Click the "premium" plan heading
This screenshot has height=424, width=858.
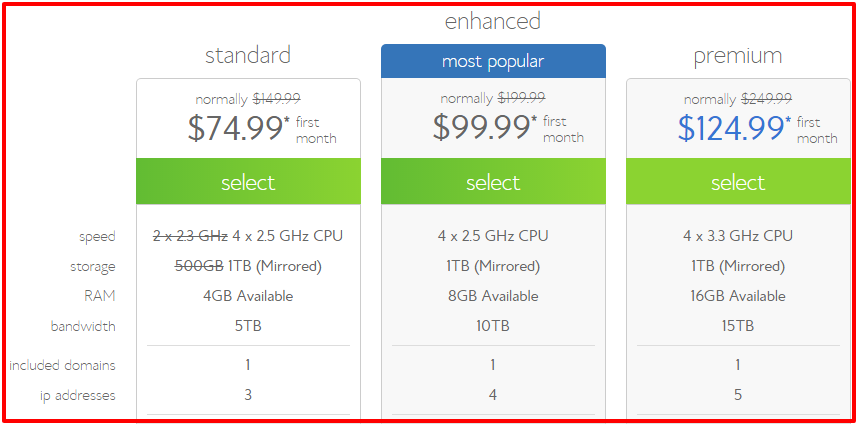click(x=738, y=55)
